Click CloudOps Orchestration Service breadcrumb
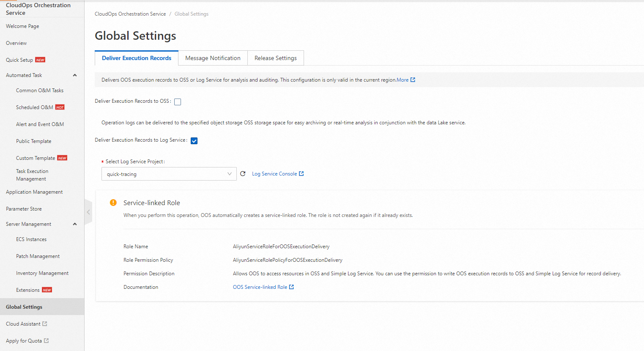 click(x=130, y=14)
